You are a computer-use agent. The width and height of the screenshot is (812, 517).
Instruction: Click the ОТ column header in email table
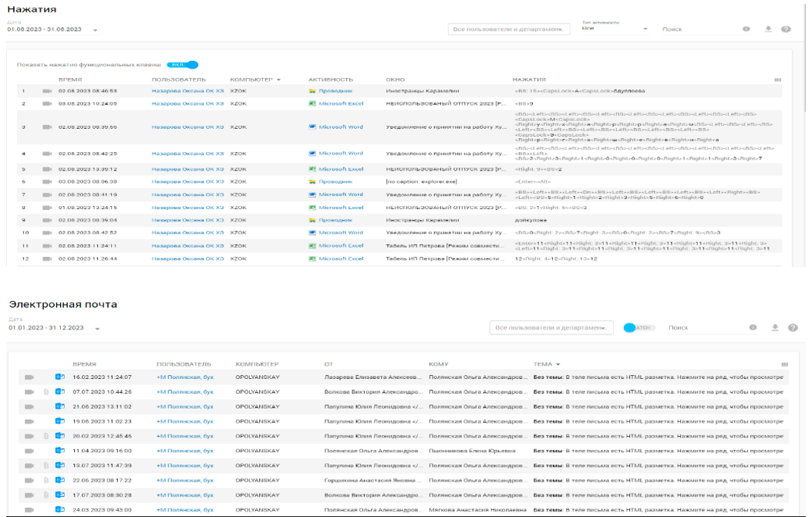[329, 364]
